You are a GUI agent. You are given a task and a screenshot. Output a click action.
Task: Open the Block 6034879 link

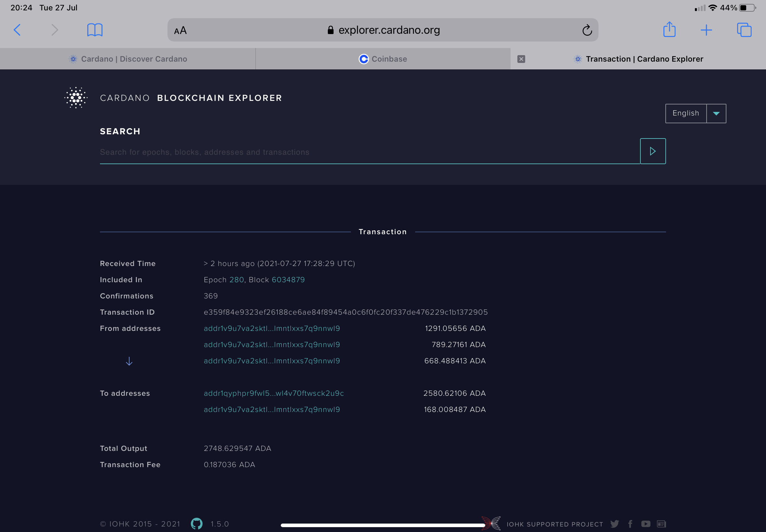tap(288, 280)
